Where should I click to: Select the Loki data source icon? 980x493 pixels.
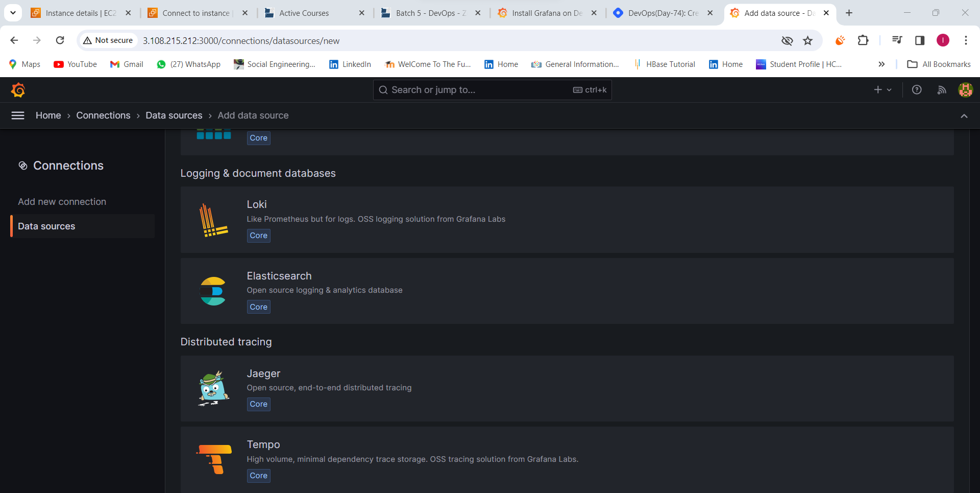pyautogui.click(x=213, y=220)
